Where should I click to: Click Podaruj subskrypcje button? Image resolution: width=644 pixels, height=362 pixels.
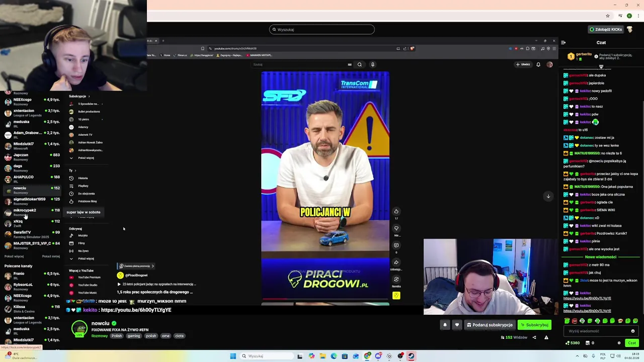(x=490, y=325)
